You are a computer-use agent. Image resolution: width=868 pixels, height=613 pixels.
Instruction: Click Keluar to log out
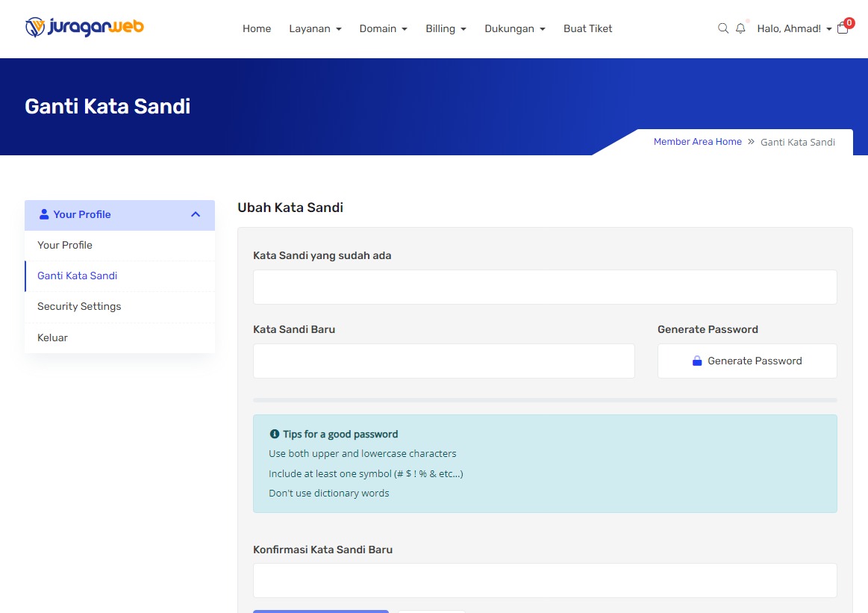[x=52, y=337]
